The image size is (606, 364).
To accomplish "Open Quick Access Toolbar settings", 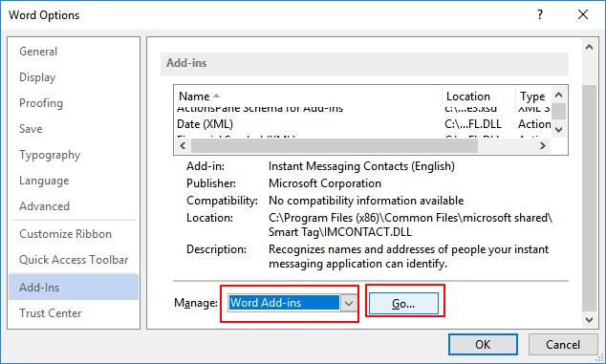I will [74, 260].
